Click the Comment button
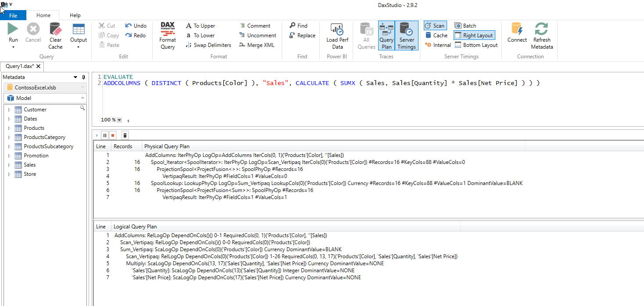 (257, 25)
